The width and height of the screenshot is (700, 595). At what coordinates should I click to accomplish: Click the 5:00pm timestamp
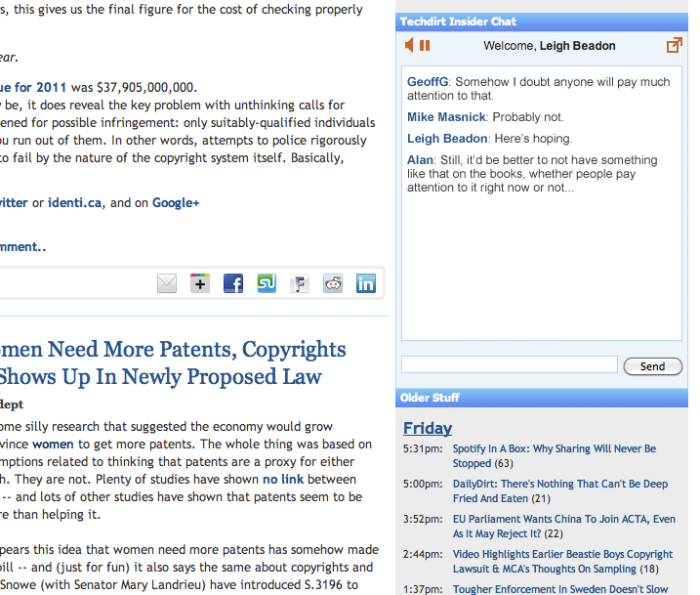423,484
